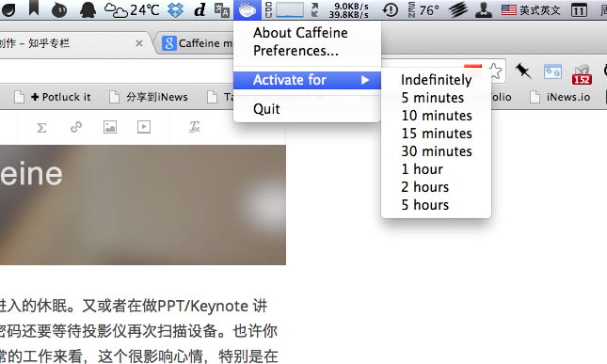Click the network speed indicator in menu bar

(340, 10)
